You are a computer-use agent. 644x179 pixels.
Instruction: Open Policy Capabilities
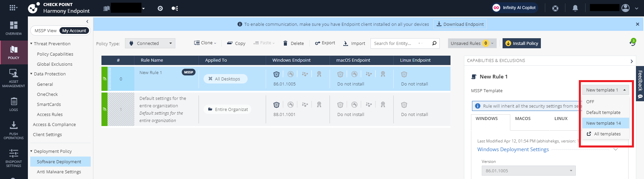[x=55, y=54]
